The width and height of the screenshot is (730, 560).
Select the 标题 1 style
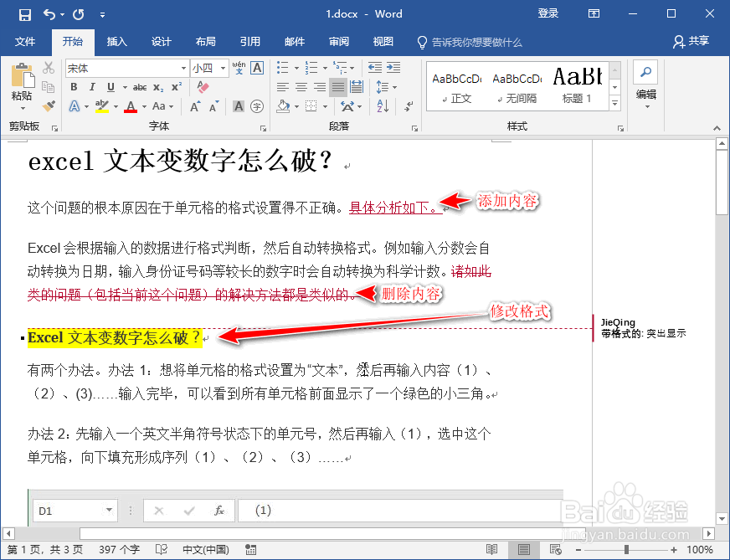click(578, 87)
